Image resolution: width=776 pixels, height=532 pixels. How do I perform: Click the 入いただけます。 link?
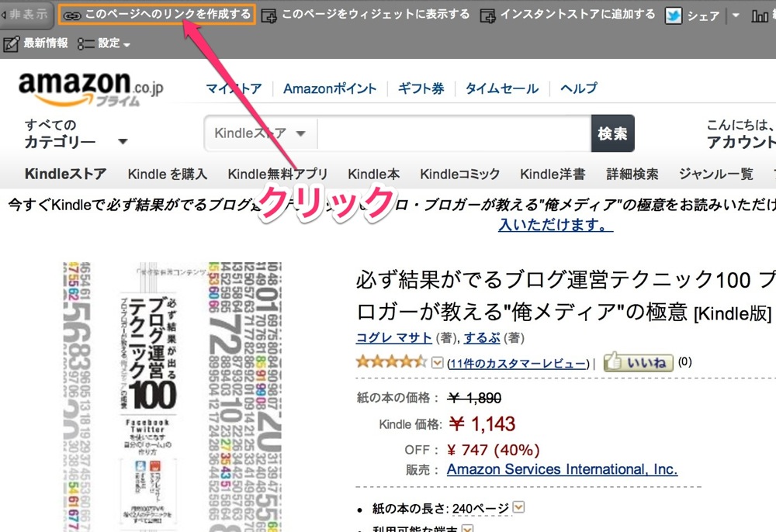tap(556, 225)
